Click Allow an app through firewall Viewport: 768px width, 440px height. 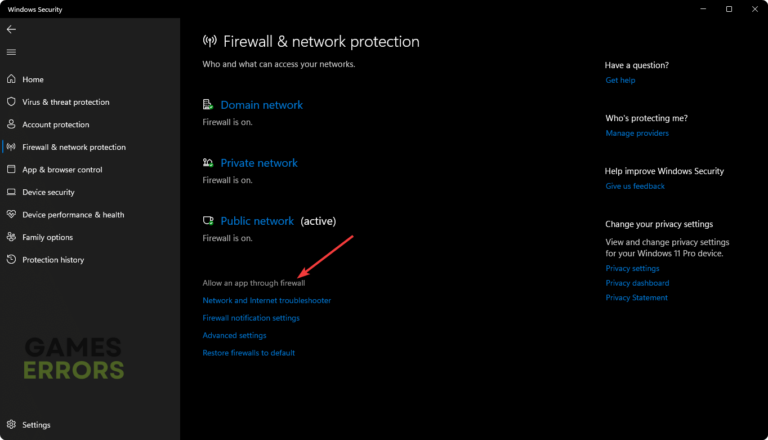pos(254,283)
